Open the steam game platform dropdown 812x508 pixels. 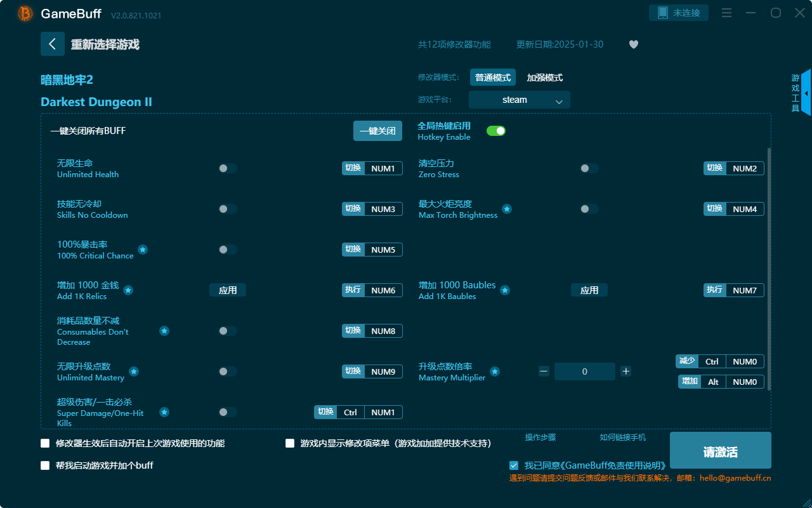pyautogui.click(x=519, y=100)
